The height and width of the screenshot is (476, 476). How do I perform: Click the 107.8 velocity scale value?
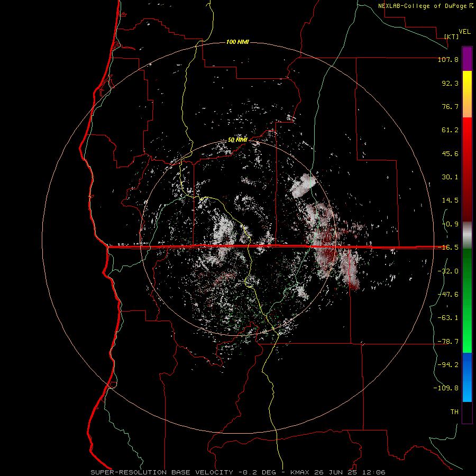pos(448,59)
